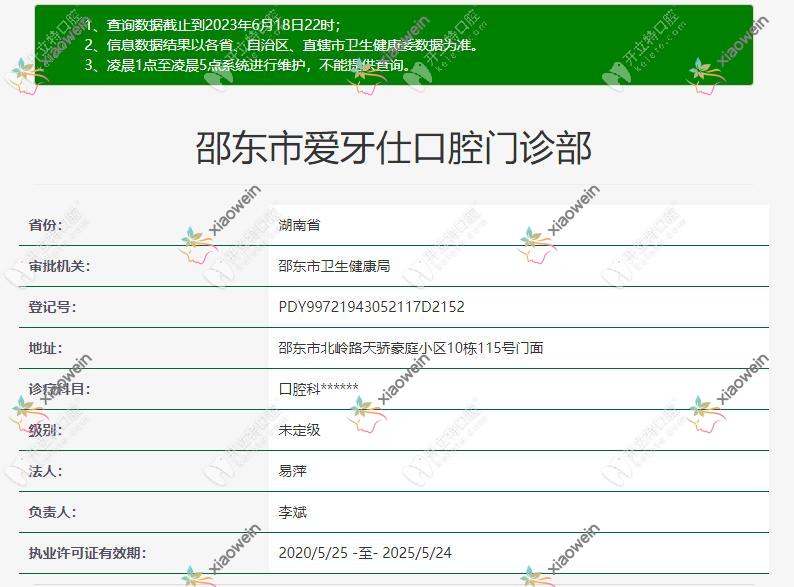Select the 级别 label
The height and width of the screenshot is (587, 794).
coord(46,430)
